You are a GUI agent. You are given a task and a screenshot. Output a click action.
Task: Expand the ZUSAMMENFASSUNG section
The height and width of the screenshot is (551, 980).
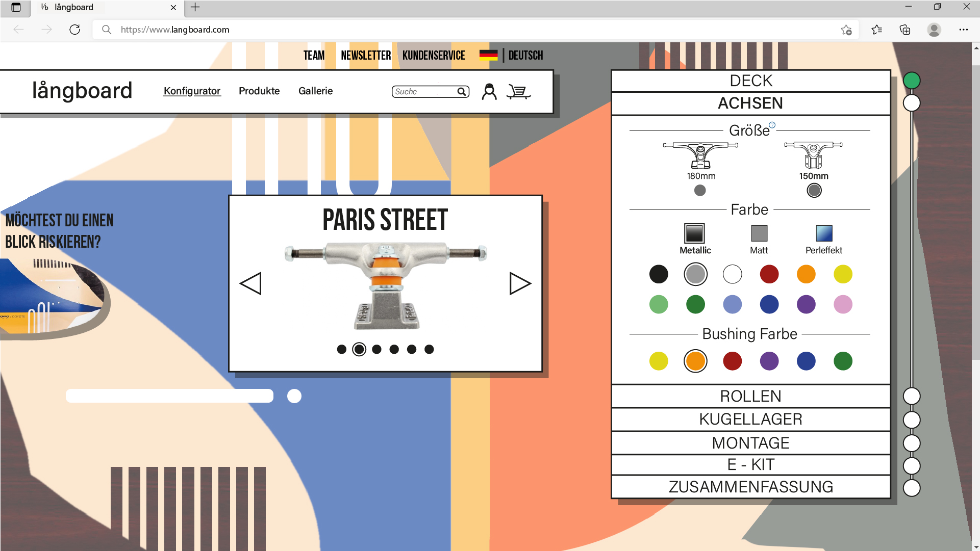click(x=751, y=487)
